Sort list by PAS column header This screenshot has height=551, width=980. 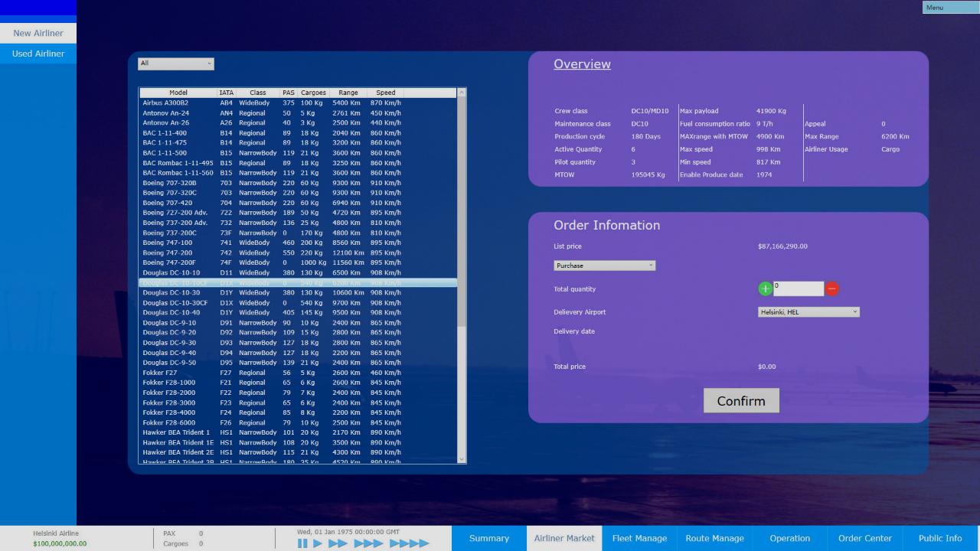(x=289, y=93)
